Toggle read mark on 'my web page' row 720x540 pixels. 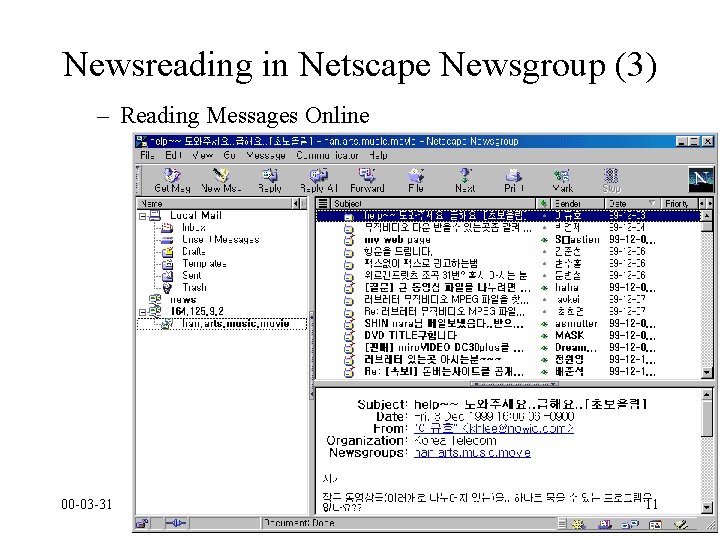pyautogui.click(x=544, y=240)
